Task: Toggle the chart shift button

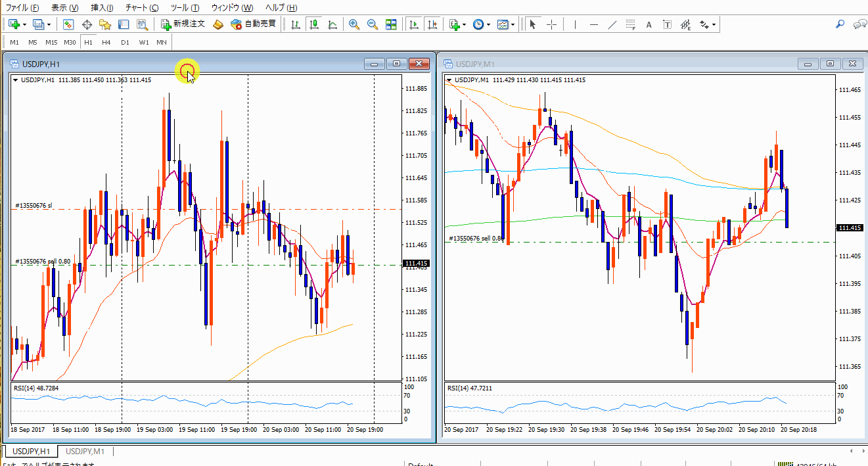Action: (x=432, y=24)
